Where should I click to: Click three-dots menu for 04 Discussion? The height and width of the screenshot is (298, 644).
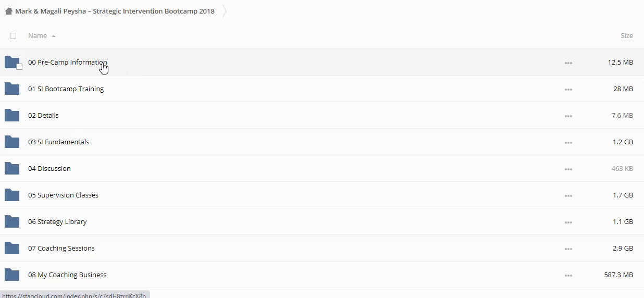point(568,169)
